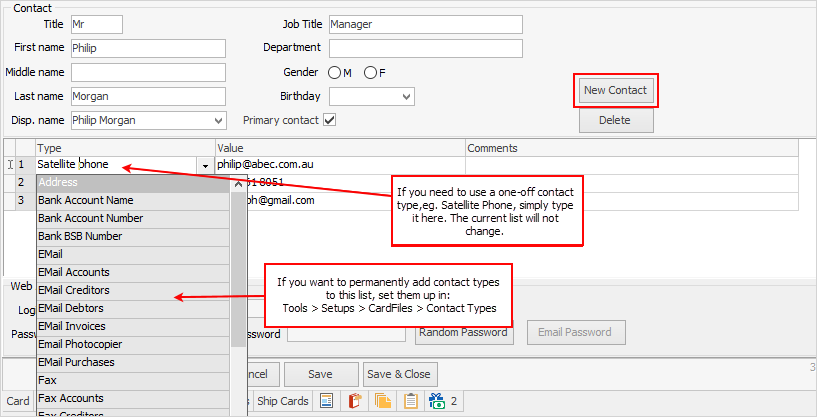Choose Bank BSB Number from list
This screenshot has height=417, width=817.
point(133,236)
